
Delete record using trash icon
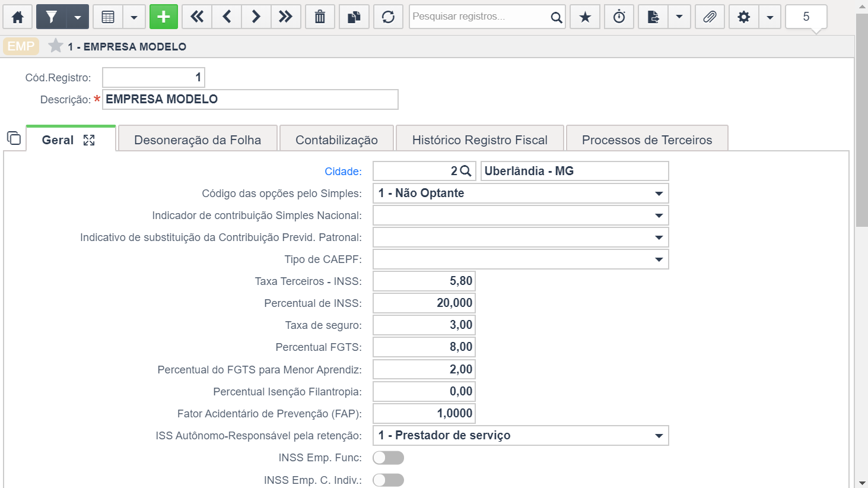(320, 17)
